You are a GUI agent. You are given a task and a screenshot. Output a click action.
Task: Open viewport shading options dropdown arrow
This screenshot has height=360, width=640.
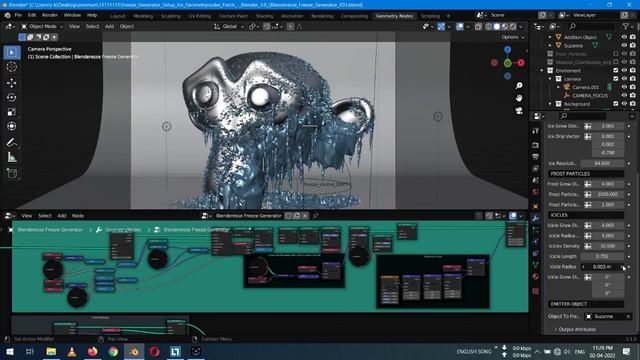pos(521,27)
